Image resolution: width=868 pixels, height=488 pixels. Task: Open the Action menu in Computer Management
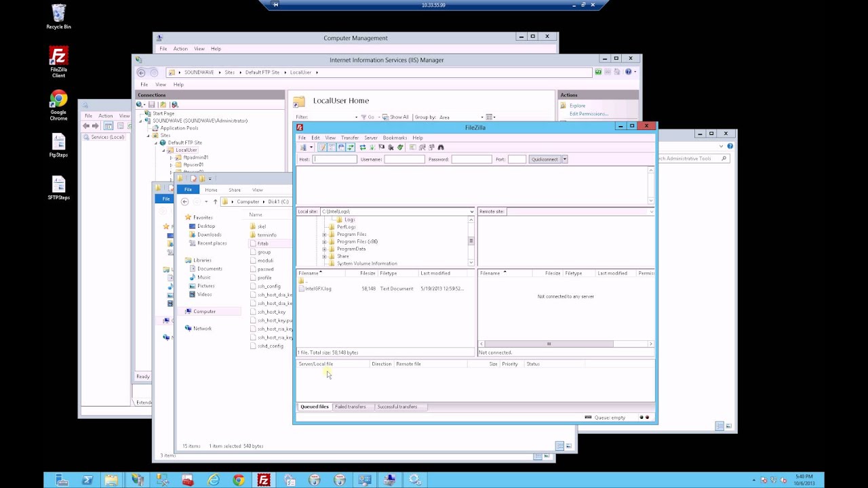(x=180, y=49)
